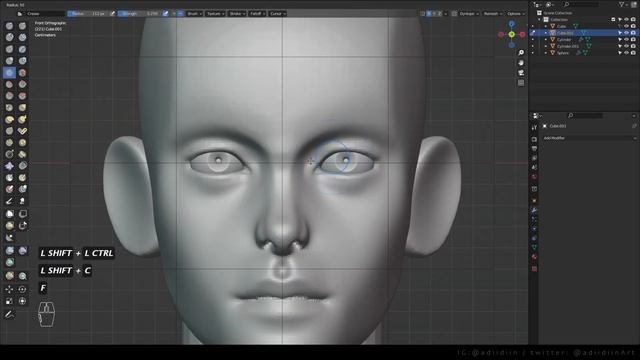Click the Properties editor search field

click(585, 116)
